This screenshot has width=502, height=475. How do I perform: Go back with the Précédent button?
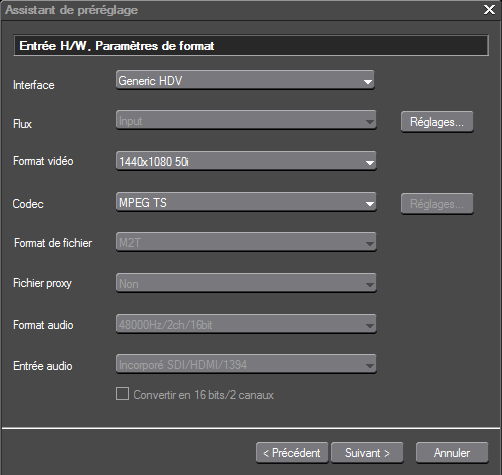(x=292, y=453)
